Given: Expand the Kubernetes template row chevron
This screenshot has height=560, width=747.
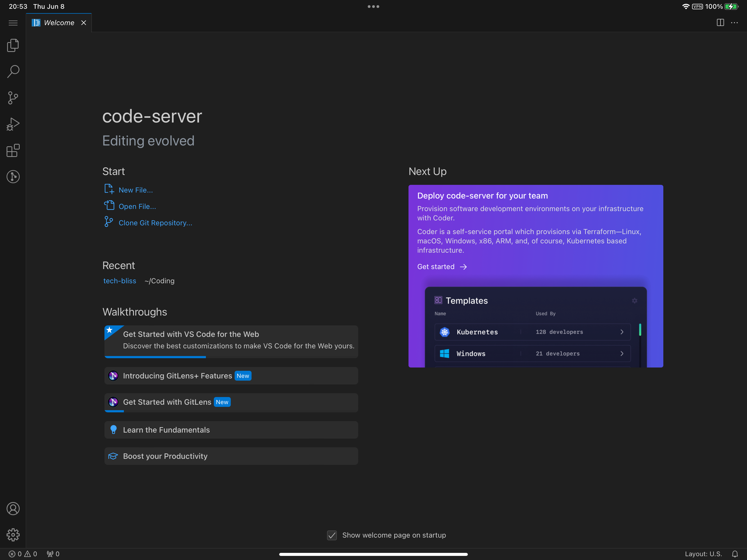Looking at the screenshot, I should 622,332.
